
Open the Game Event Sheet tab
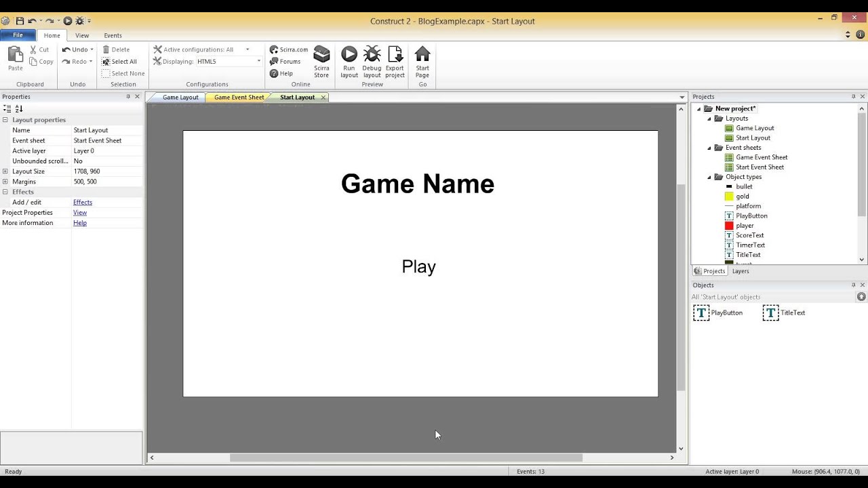(x=239, y=98)
